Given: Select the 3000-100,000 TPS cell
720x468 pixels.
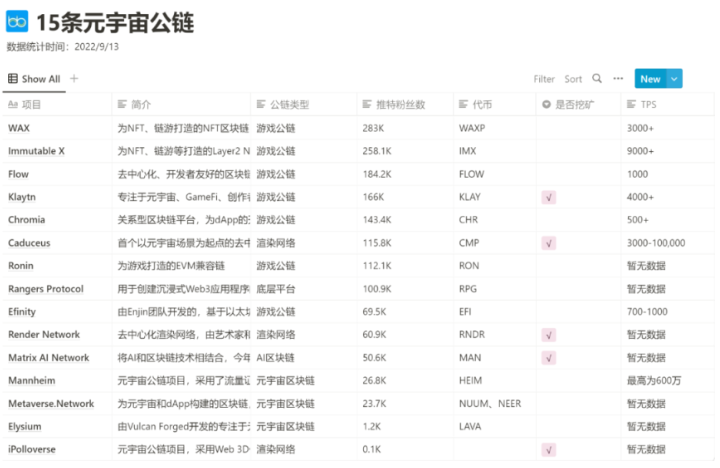Looking at the screenshot, I should (x=668, y=243).
